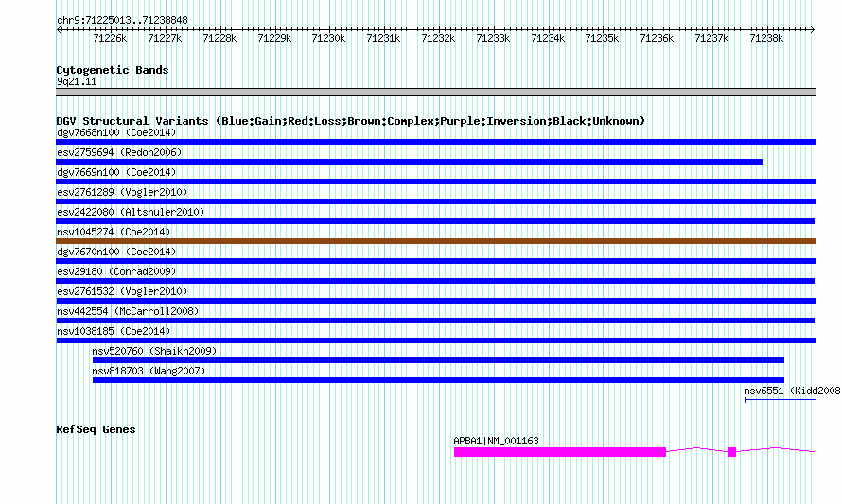The image size is (842, 504).
Task: Click the APBA1|NM_001163 gene label
Action: 496,441
